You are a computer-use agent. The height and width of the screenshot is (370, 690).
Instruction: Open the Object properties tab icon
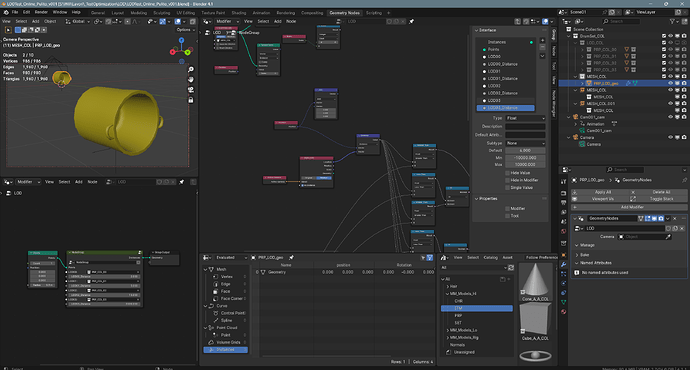564,255
